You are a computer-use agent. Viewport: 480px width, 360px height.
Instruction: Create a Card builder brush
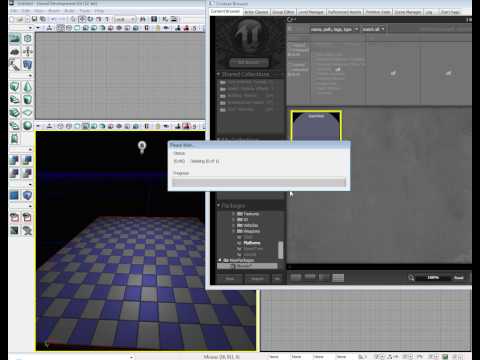tap(15, 139)
